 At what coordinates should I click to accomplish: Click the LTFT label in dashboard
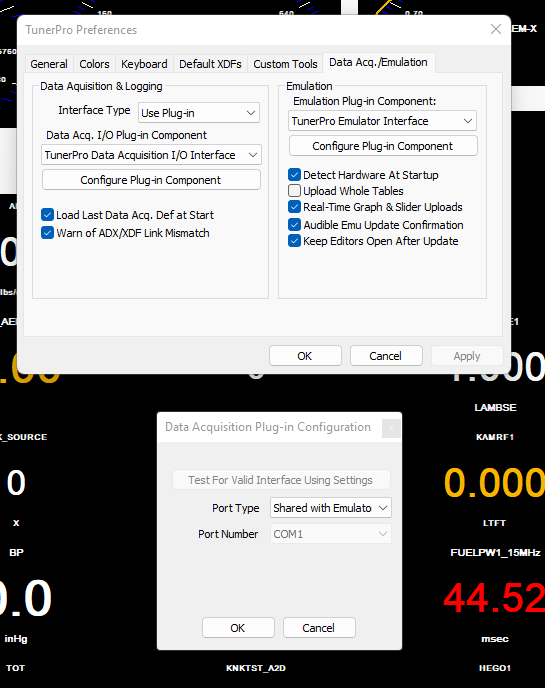click(494, 523)
